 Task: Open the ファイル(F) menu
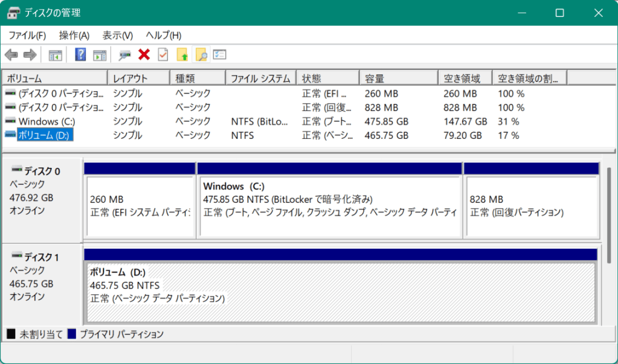(27, 35)
